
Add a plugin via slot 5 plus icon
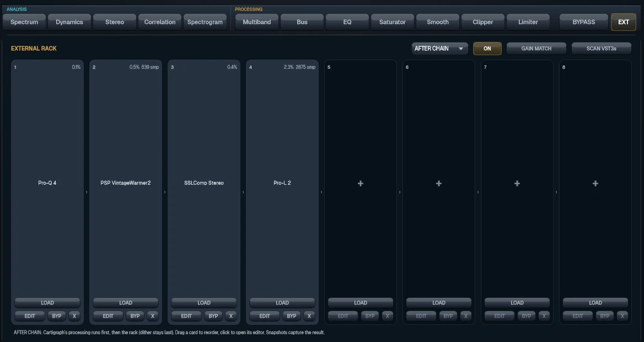point(360,183)
